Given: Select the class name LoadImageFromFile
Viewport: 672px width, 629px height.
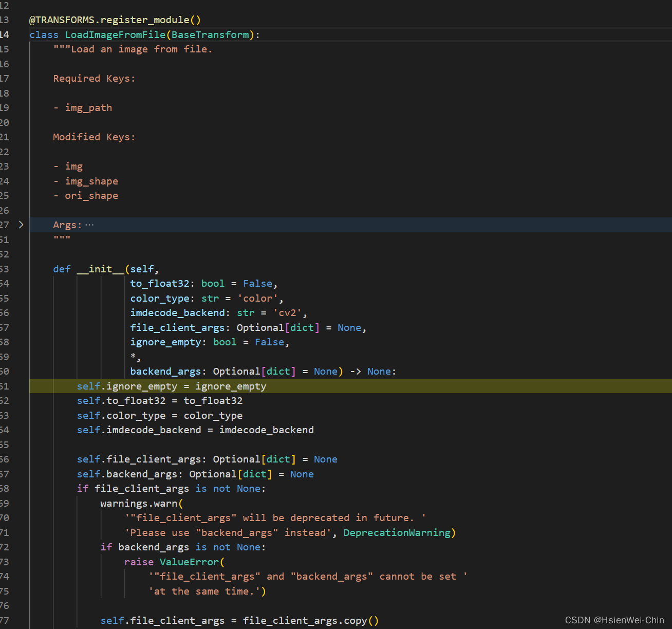Looking at the screenshot, I should [x=115, y=34].
